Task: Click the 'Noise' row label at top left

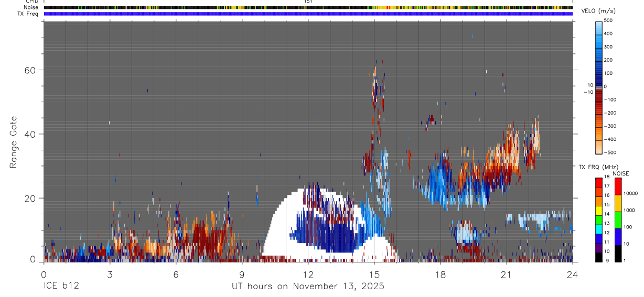Action: (x=31, y=7)
